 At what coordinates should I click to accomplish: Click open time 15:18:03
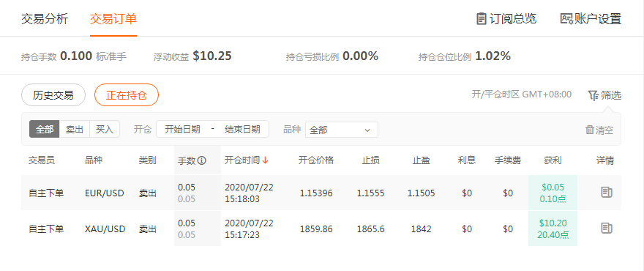pyautogui.click(x=242, y=199)
